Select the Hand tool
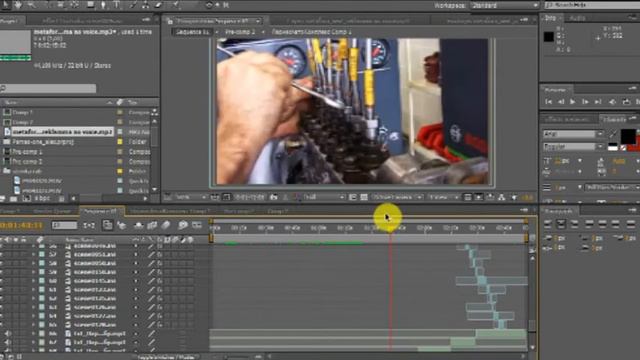Viewport: 640px width, 360px height. tap(18, 5)
